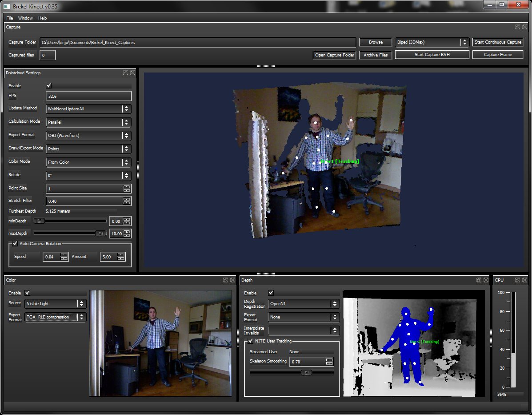The image size is (532, 415).
Task: Open the Depth Export Format None dropdown
Action: [x=304, y=317]
